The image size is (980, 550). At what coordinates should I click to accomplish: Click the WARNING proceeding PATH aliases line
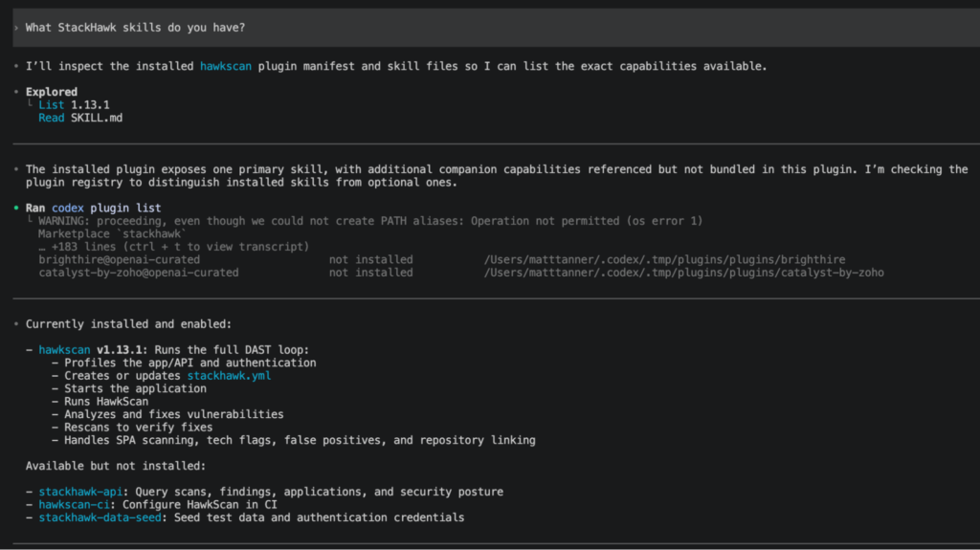[x=370, y=221]
